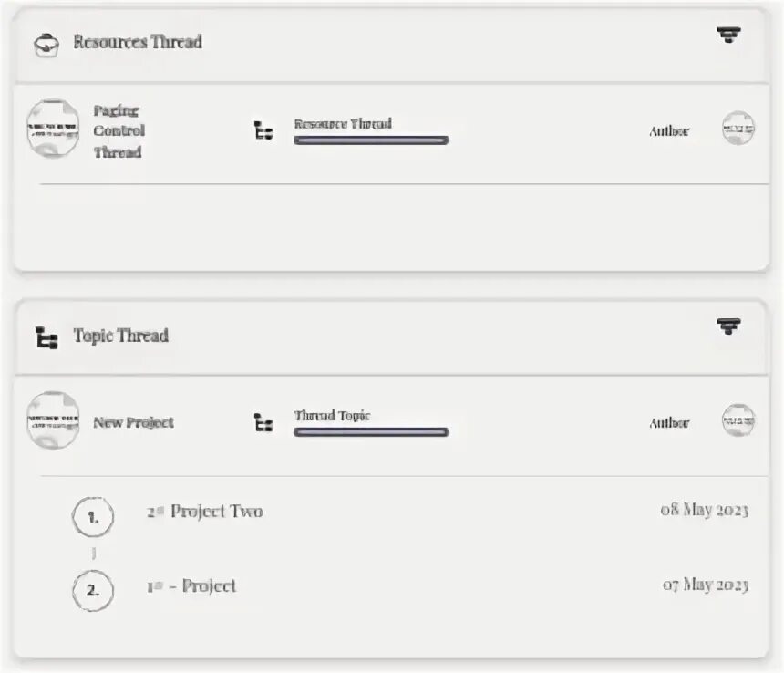Viewport: 784px width, 673px height.
Task: Click hierarchy icon beside Thread Topic
Action: pos(263,423)
